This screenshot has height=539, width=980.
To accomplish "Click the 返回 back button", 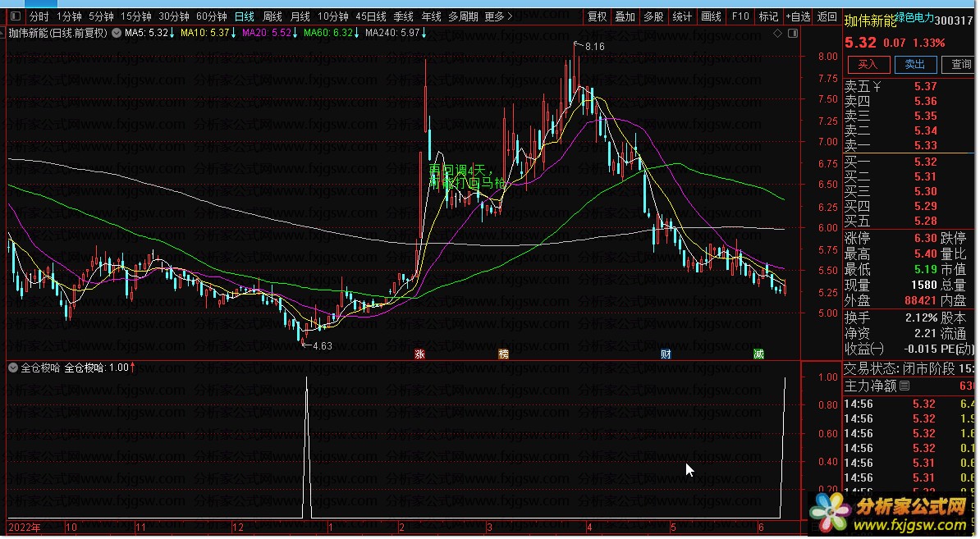I will click(827, 17).
